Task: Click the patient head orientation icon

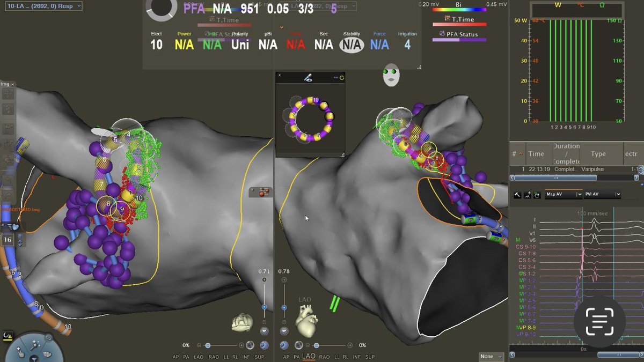Action: (x=391, y=75)
